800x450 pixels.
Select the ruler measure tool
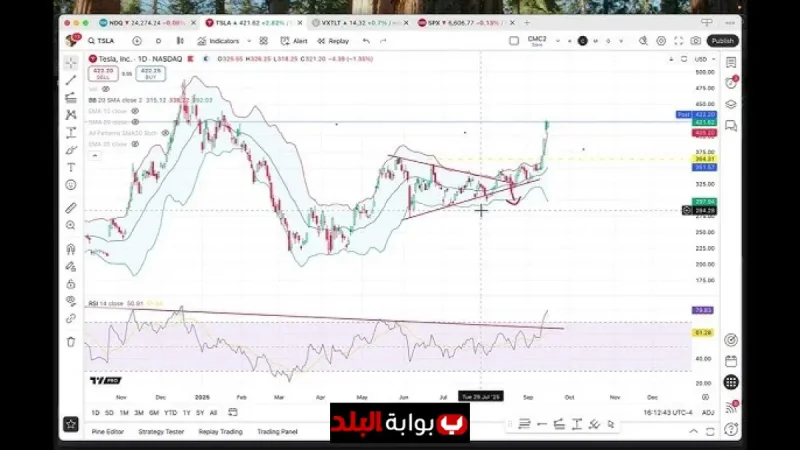[71, 208]
